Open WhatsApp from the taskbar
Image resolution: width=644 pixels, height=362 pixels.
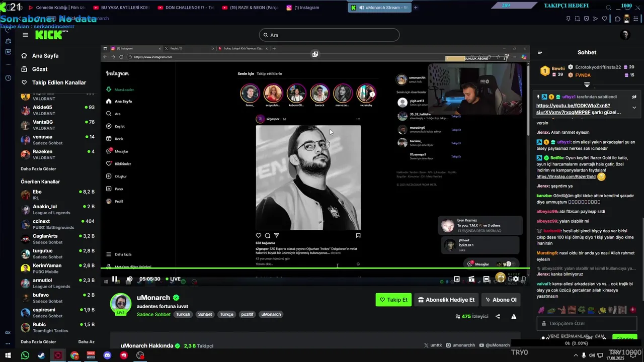pyautogui.click(x=25, y=355)
